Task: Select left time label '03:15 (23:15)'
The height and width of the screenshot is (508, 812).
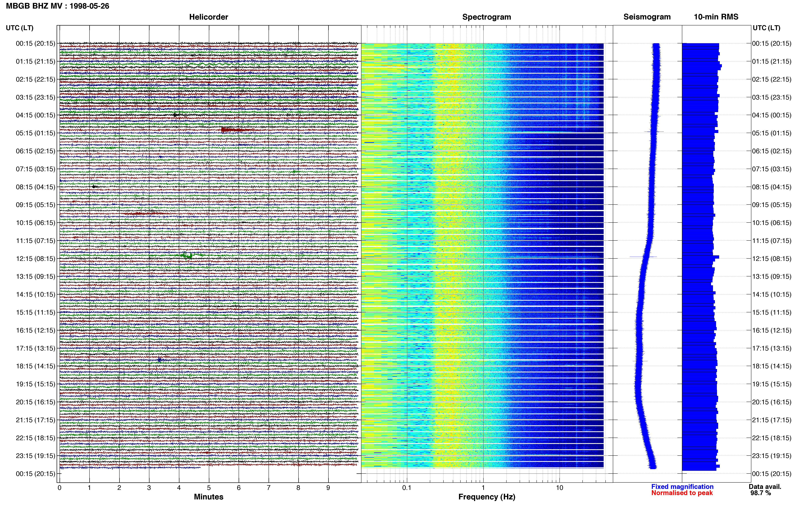Action: pos(35,97)
